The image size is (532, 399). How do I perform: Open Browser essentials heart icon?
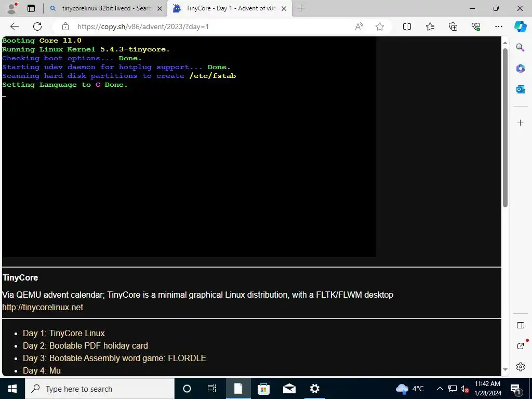pos(476,26)
